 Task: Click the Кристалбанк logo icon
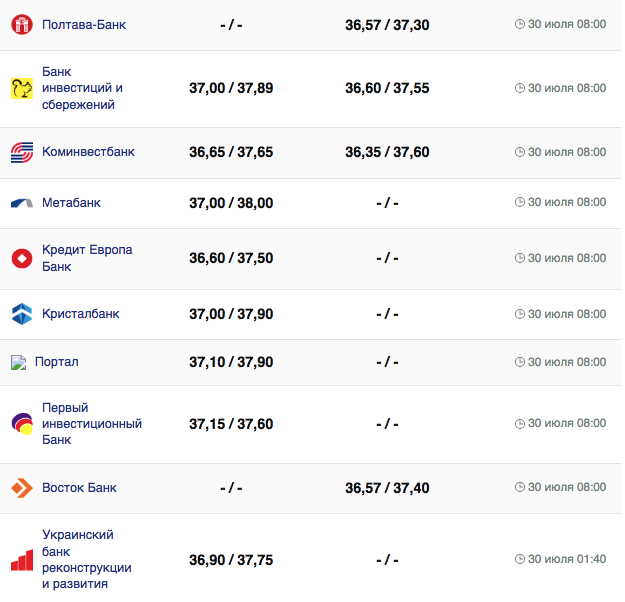22,314
